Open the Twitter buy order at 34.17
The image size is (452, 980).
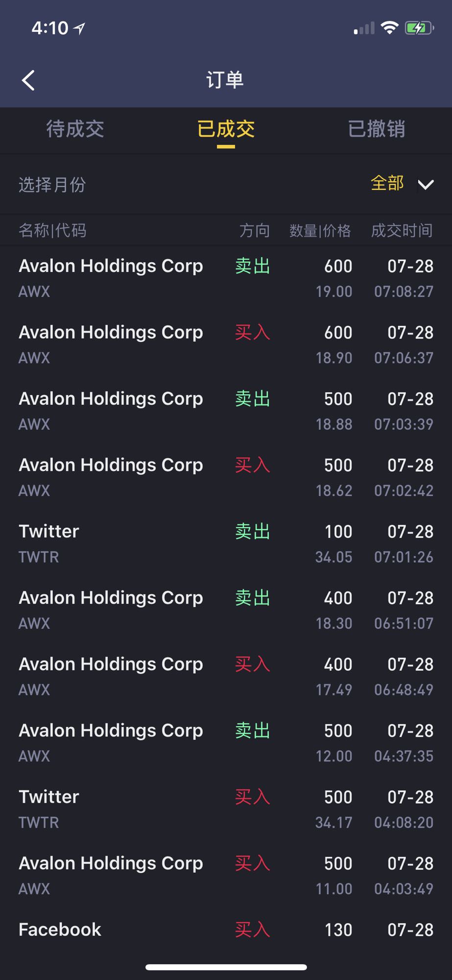[226, 809]
